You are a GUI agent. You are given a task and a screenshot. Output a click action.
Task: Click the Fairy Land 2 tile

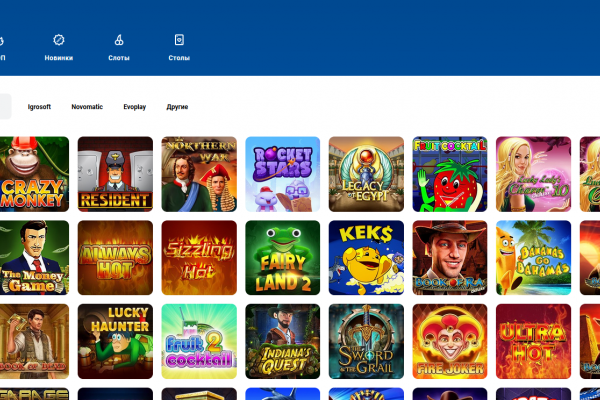[x=283, y=258]
